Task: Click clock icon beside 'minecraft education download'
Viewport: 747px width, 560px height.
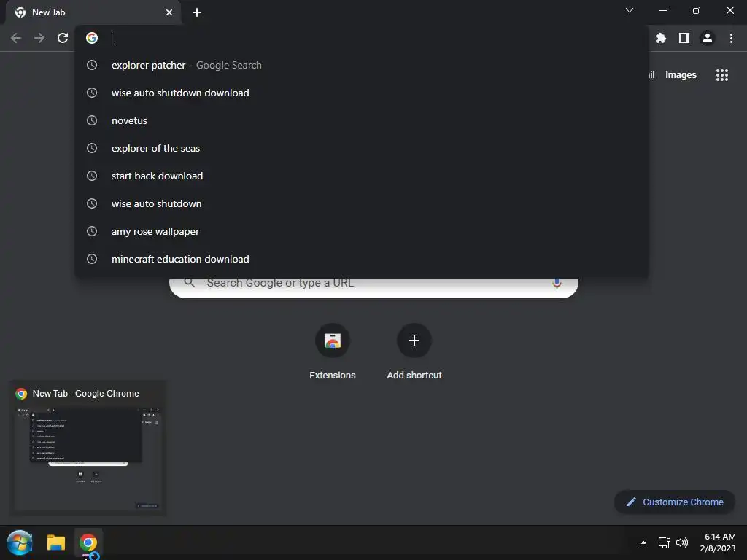Action: coord(91,259)
